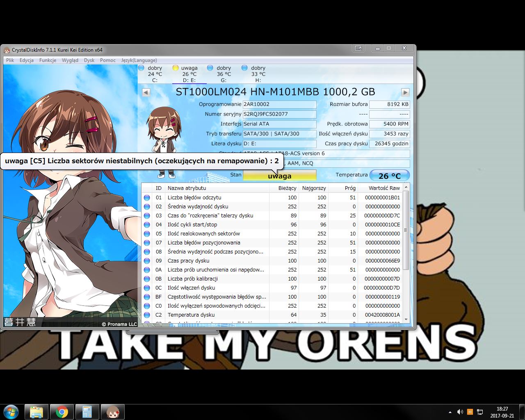
Task: Click status orb for attribute 04
Action: pyautogui.click(x=147, y=225)
